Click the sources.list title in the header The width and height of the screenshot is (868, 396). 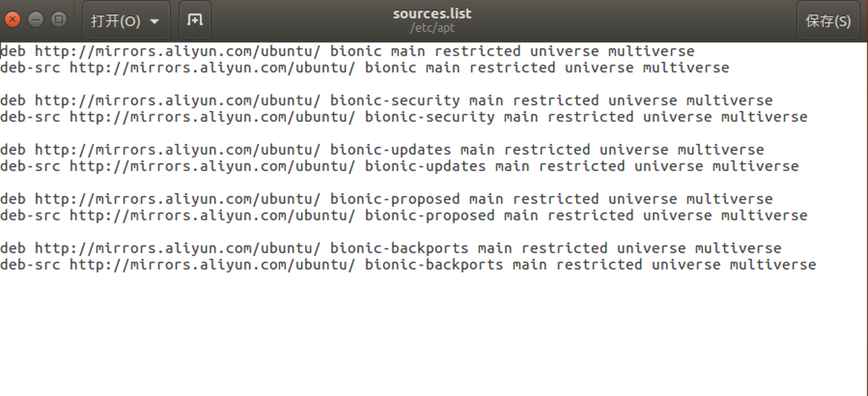(432, 13)
